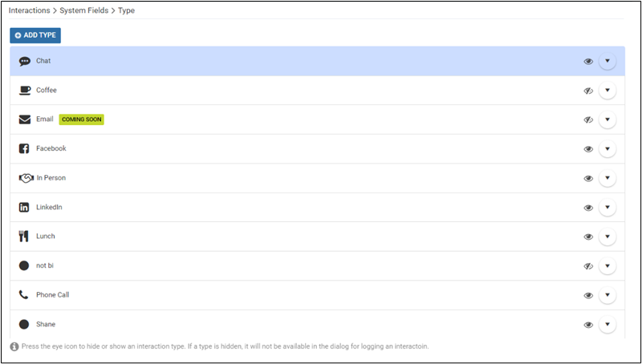This screenshot has height=364, width=642.
Task: Hide the LinkedIn interaction type
Action: pyautogui.click(x=588, y=208)
